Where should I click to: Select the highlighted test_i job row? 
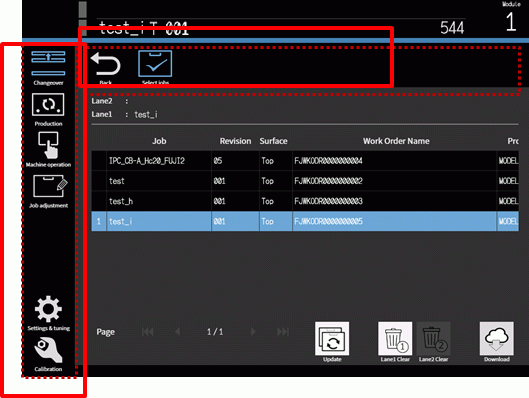point(305,221)
